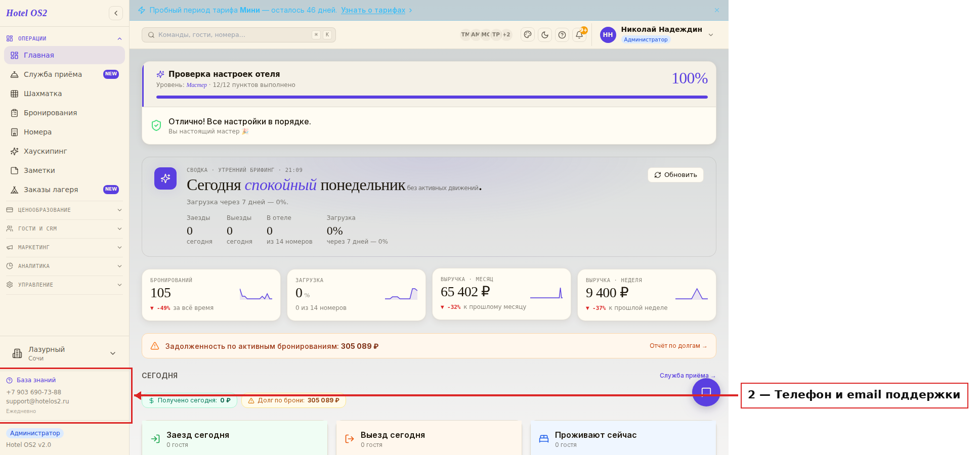
Task: Click the Обновить refresh button
Action: pyautogui.click(x=675, y=175)
